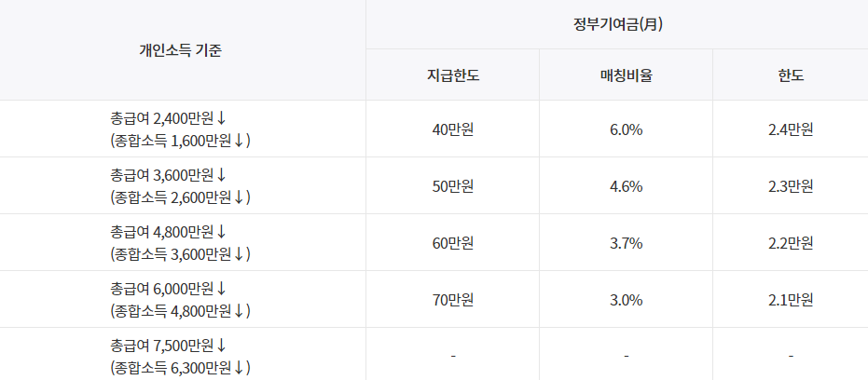Select the 3.7% matching ratio cell

pyautogui.click(x=627, y=243)
